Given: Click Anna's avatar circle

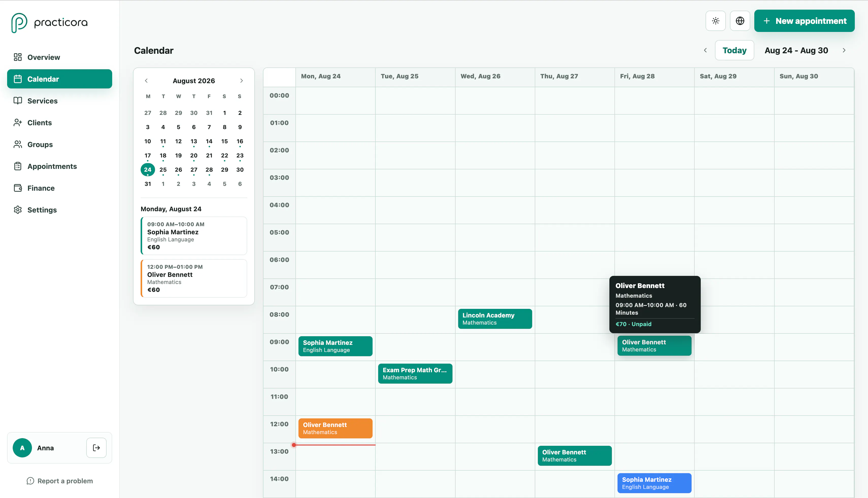Looking at the screenshot, I should 22,448.
